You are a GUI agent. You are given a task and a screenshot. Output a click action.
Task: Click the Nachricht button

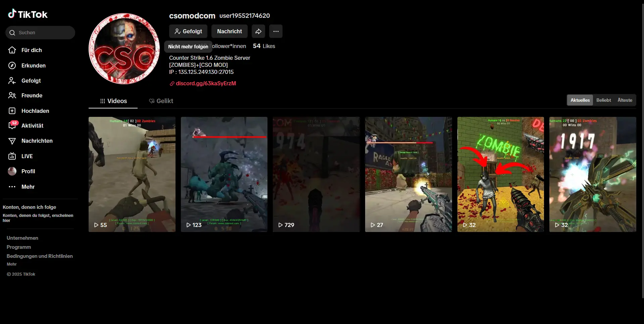(x=229, y=31)
